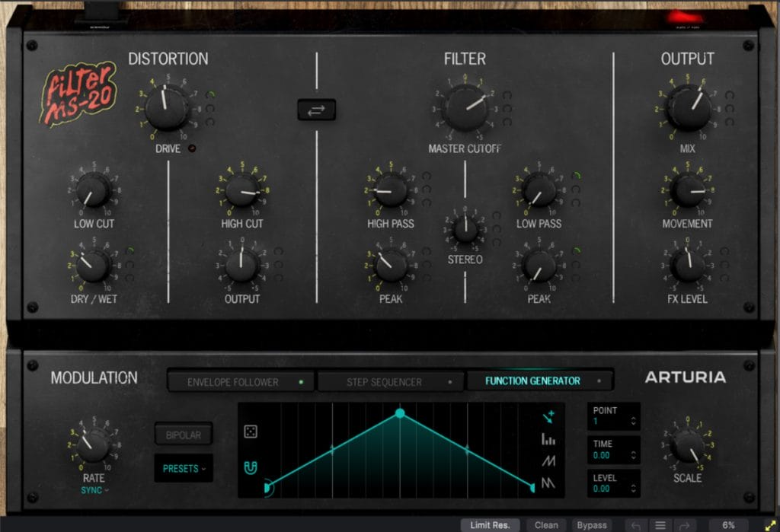Click the resize window arrows icon
This screenshot has width=780, height=532.
(769, 525)
